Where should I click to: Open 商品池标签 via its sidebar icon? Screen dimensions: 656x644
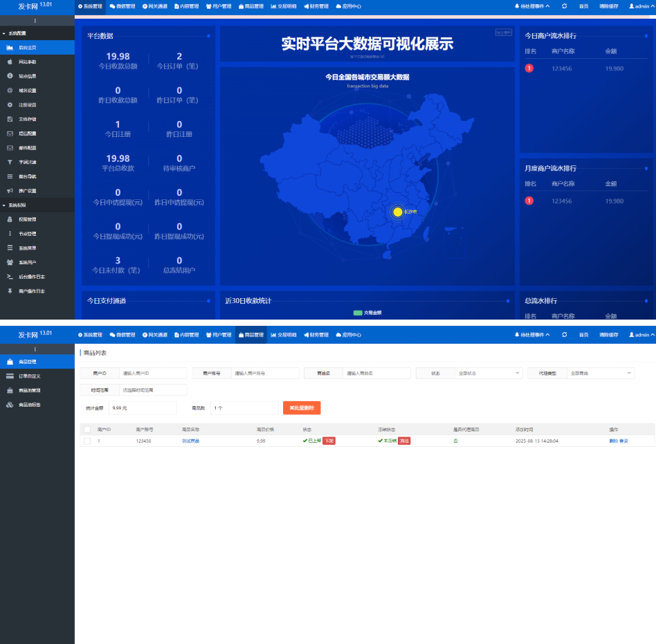(x=10, y=405)
